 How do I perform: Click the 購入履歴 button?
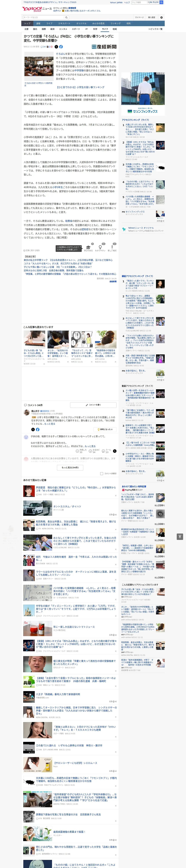[x=152, y=18]
